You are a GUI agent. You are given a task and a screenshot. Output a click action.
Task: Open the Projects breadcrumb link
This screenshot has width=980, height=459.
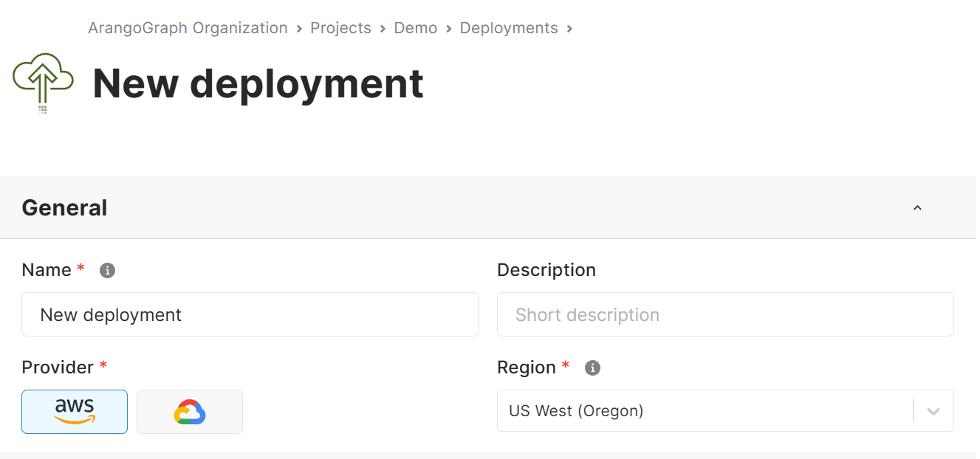point(340,28)
